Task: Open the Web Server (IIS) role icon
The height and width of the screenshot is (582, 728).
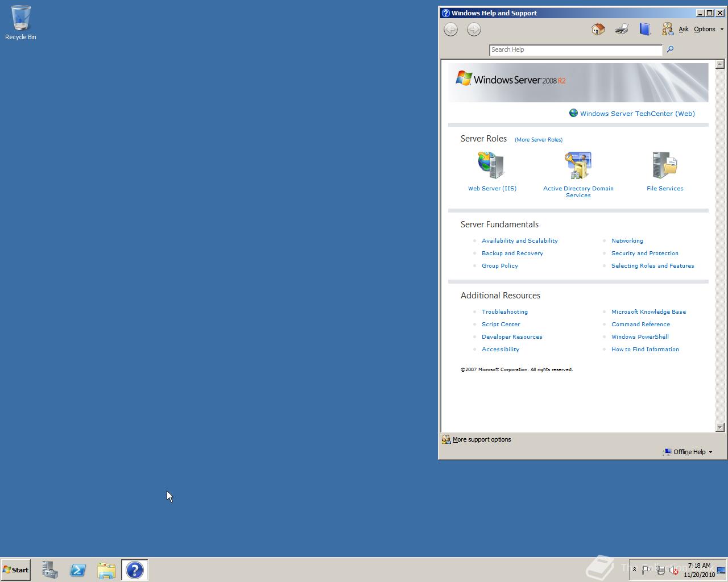Action: [x=491, y=165]
